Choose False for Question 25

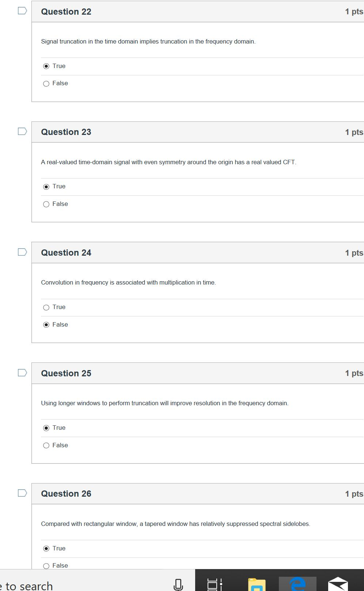pos(46,445)
